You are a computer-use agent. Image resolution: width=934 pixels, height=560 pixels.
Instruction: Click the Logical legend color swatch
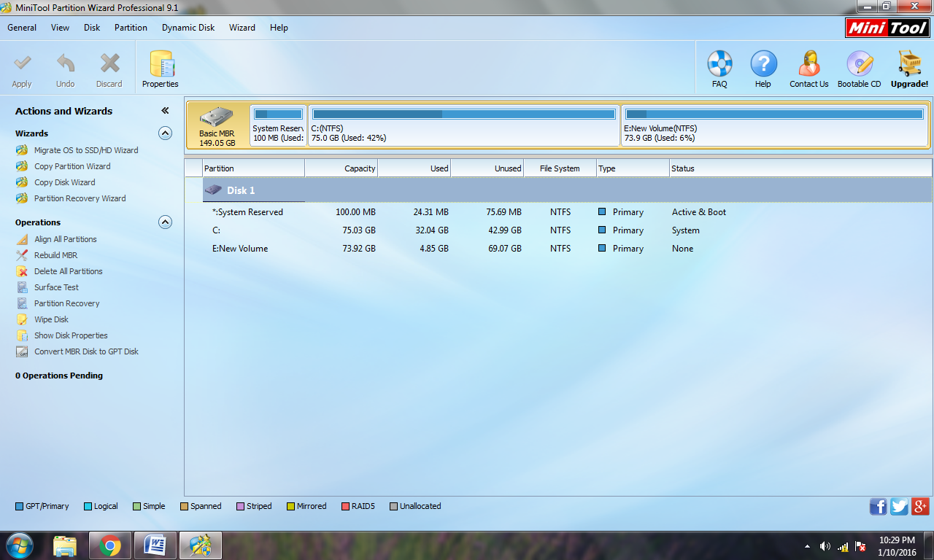[88, 506]
